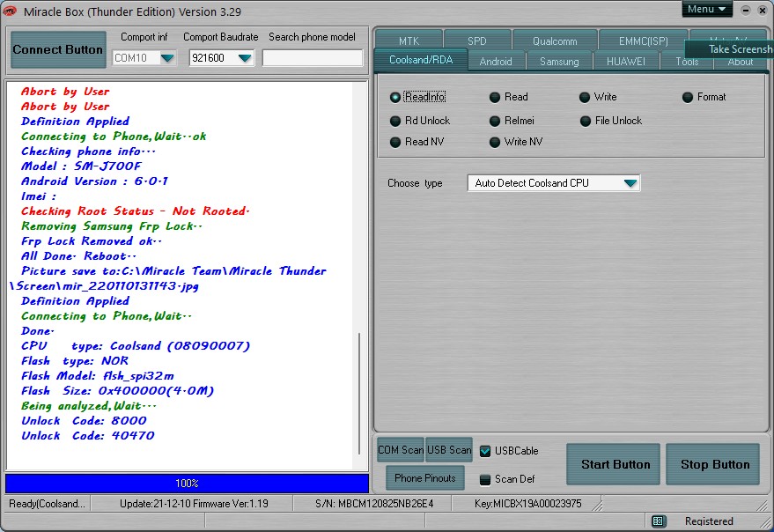774x532 pixels.
Task: Open the Comport Baudrate 921600 dropdown
Action: 245,58
